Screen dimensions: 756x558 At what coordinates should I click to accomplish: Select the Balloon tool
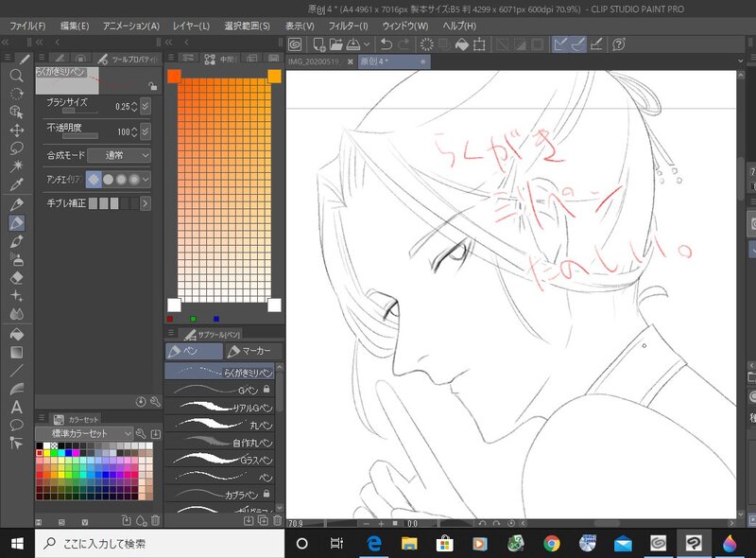[16, 426]
